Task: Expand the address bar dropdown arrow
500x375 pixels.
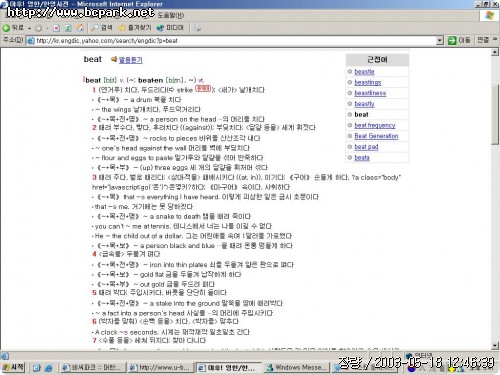Action: point(440,41)
